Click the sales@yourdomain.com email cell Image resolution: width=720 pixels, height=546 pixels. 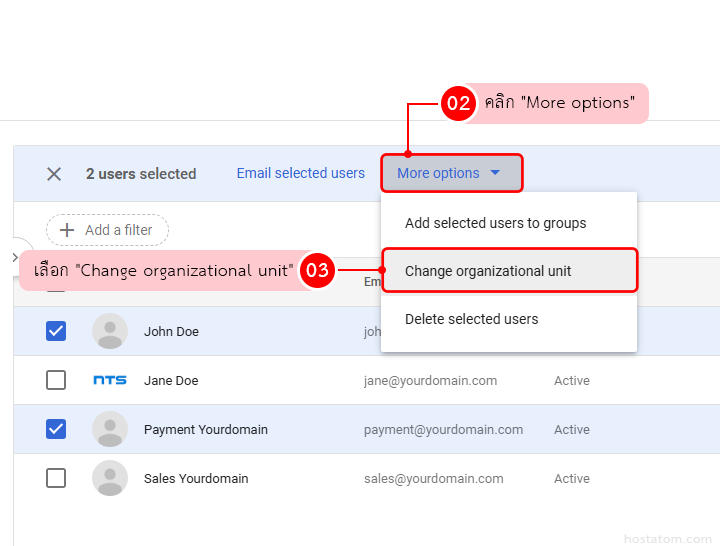(x=433, y=478)
